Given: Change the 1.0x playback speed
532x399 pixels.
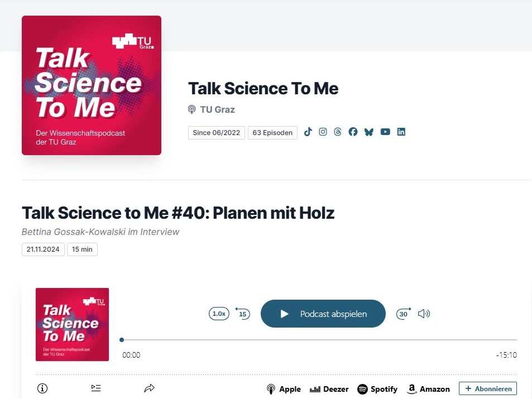Looking at the screenshot, I should click(219, 314).
